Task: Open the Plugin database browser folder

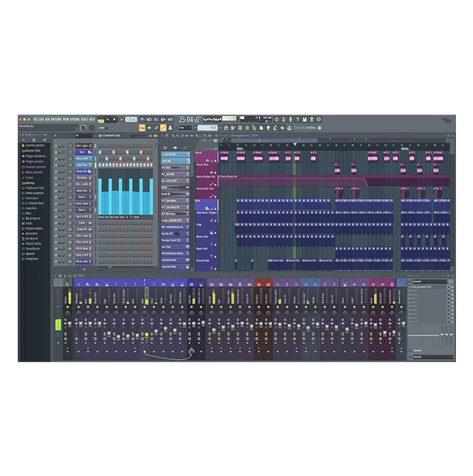Action: (33, 156)
